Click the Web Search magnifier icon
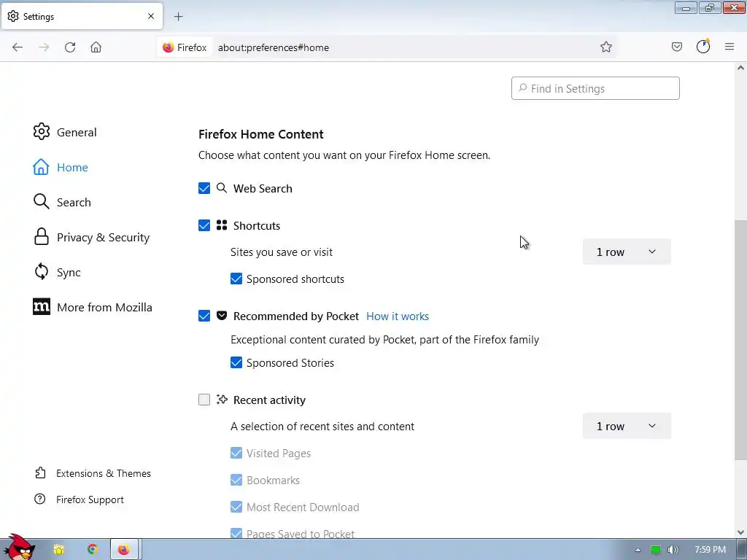Viewport: 747px width, 560px height. tap(222, 187)
